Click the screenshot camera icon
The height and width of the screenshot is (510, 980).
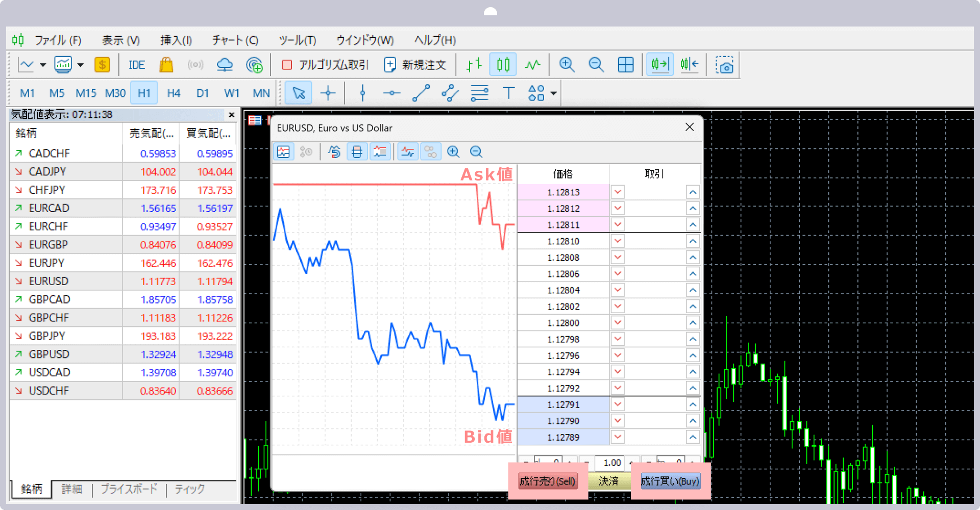(724, 65)
